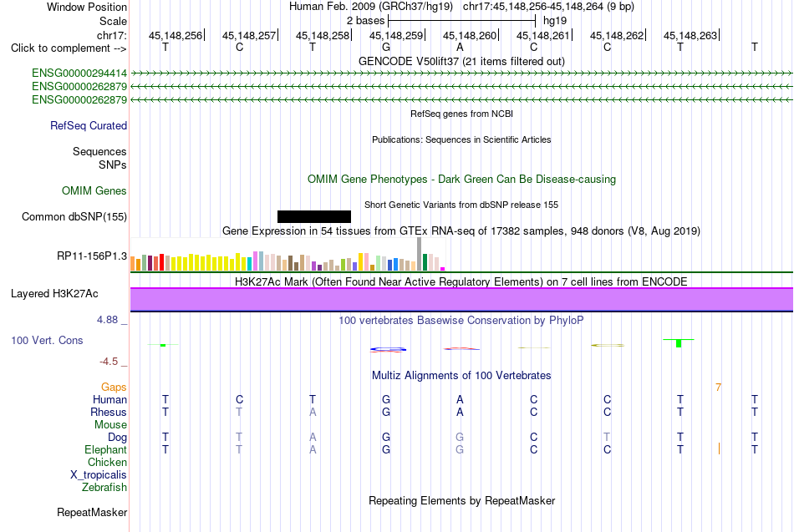Click the purple H3K27Ac signal band
Screen dimensions: 794x532
coord(461,299)
